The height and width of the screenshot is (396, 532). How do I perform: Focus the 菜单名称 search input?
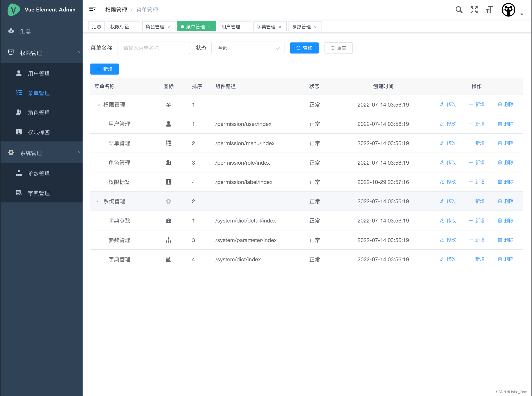tap(153, 48)
